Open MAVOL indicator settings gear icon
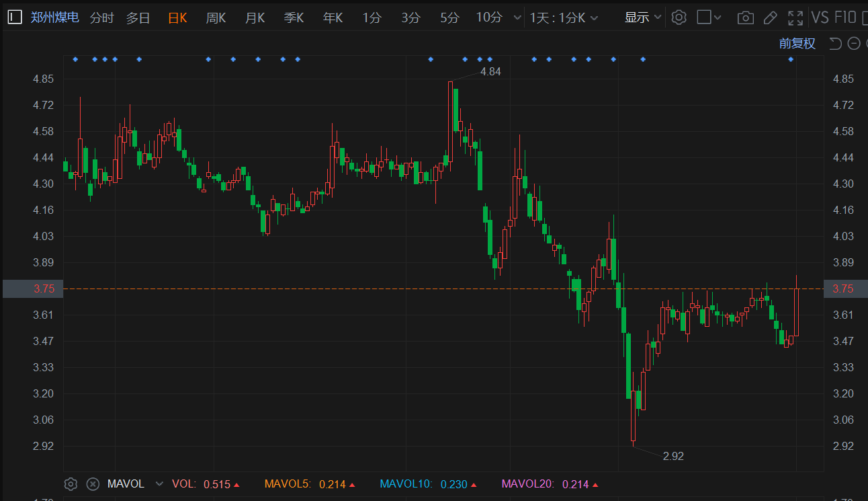This screenshot has width=868, height=501. coord(71,484)
